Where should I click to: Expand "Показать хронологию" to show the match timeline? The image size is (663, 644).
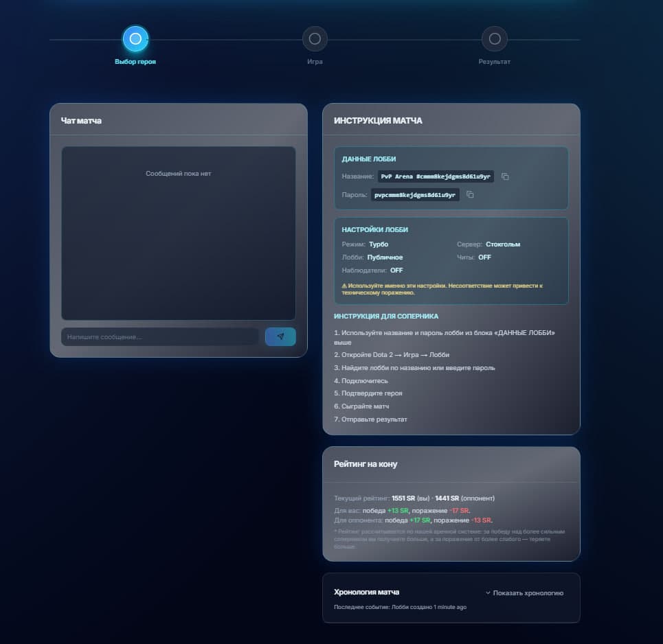click(524, 593)
